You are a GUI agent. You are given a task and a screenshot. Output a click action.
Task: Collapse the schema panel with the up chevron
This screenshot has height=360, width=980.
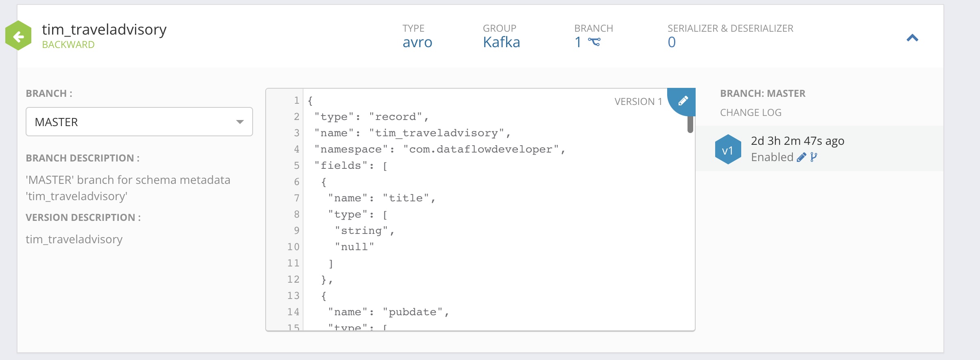point(912,38)
